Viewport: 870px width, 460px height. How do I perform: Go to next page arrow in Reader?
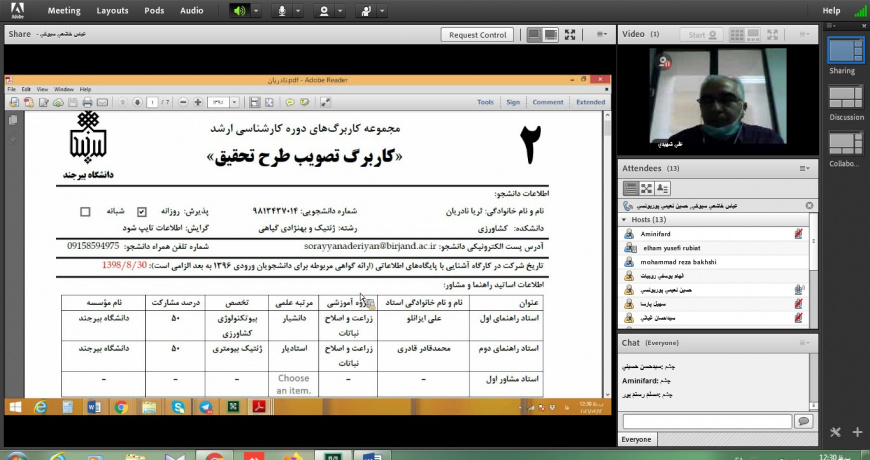(138, 102)
